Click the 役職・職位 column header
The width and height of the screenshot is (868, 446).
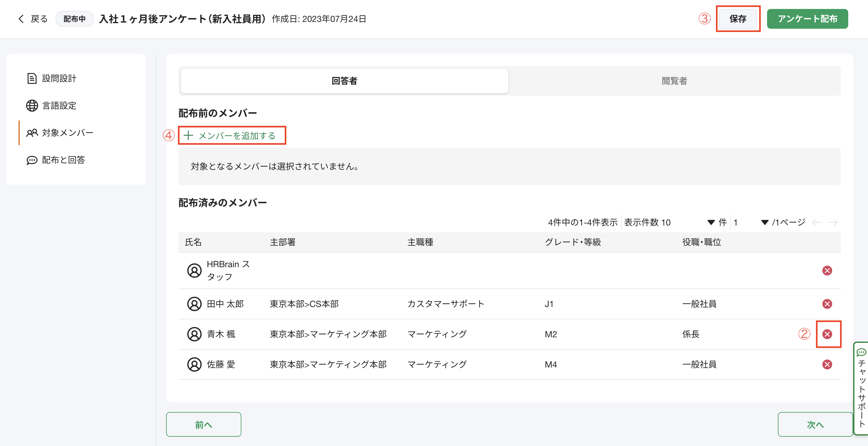coord(702,242)
